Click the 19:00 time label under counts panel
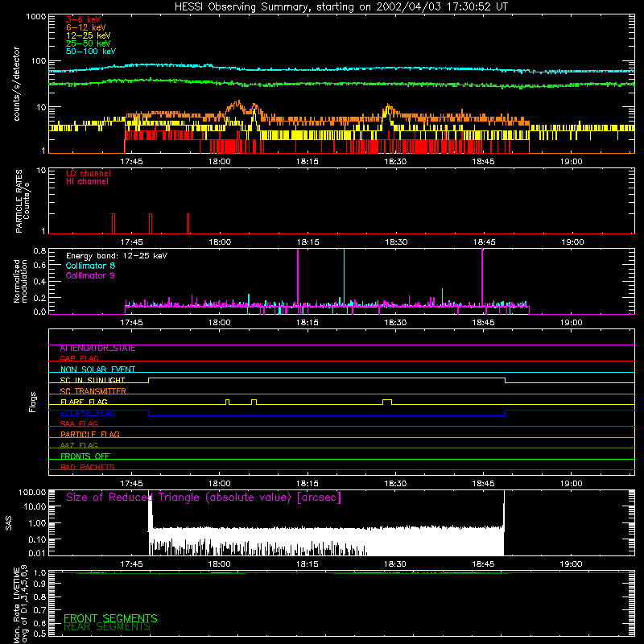 pyautogui.click(x=572, y=162)
